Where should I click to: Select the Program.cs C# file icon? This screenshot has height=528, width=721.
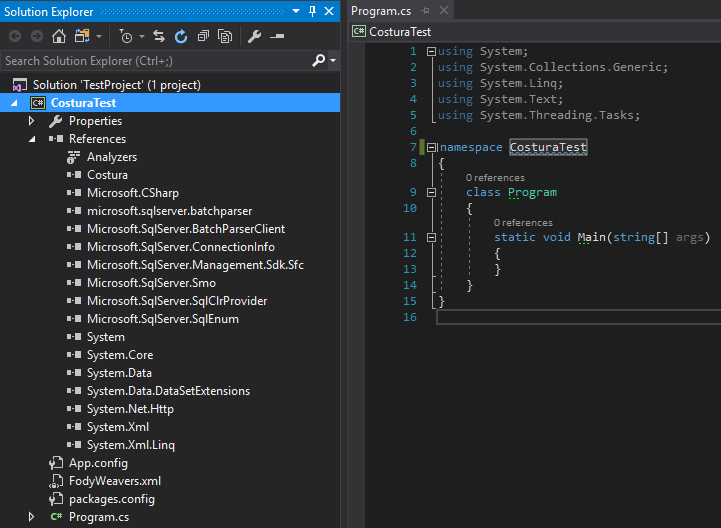coord(56,517)
